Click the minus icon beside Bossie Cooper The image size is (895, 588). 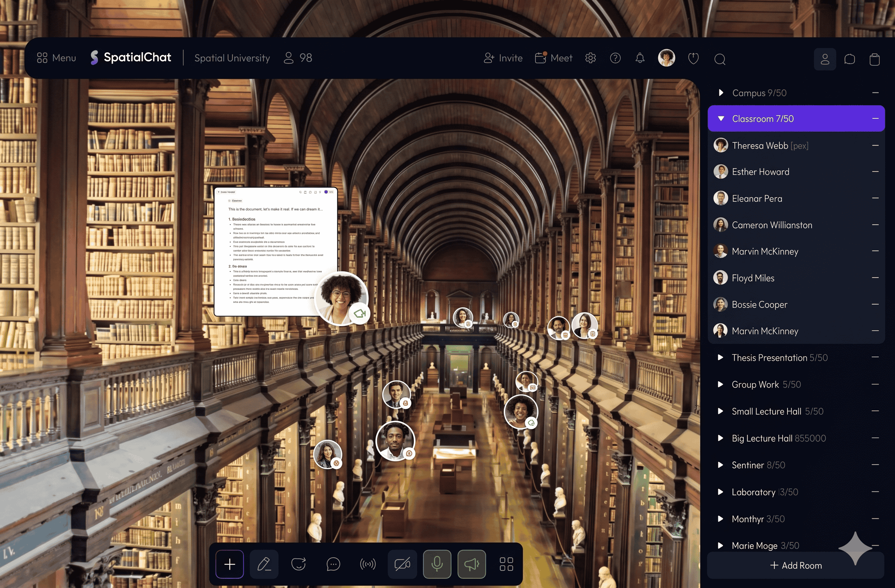[x=876, y=304]
